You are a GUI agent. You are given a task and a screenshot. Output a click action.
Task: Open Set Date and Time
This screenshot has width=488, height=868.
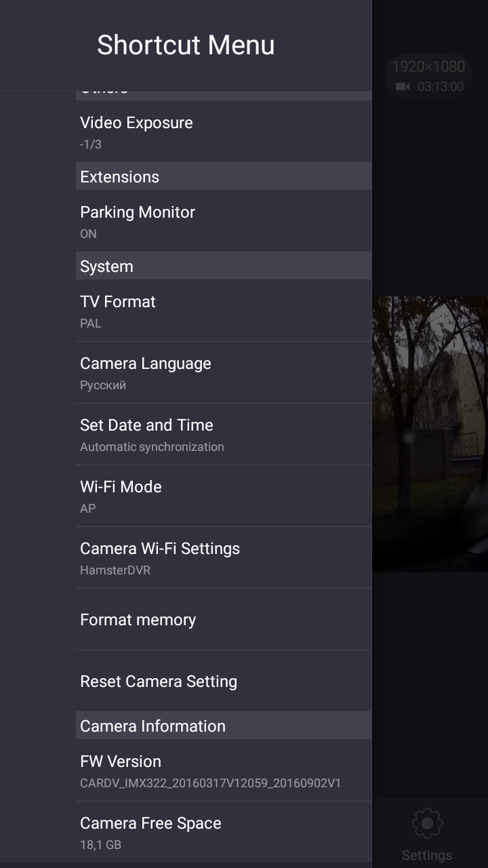(224, 434)
